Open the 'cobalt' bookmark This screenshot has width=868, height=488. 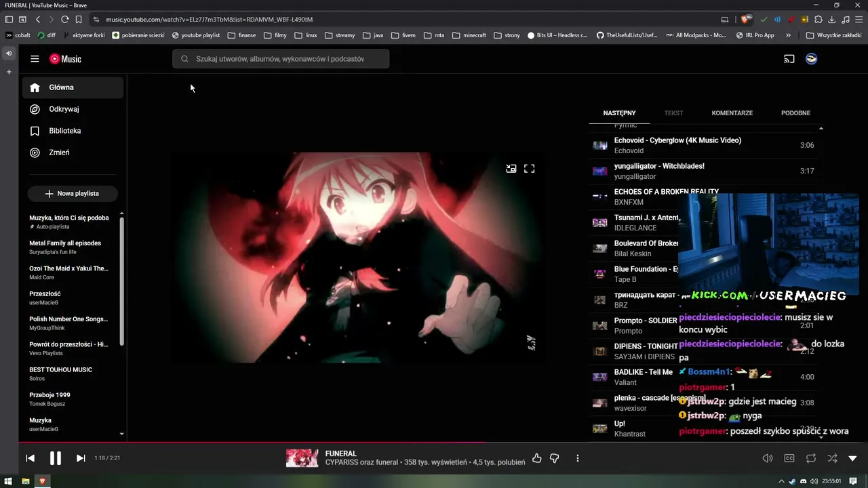coord(18,35)
